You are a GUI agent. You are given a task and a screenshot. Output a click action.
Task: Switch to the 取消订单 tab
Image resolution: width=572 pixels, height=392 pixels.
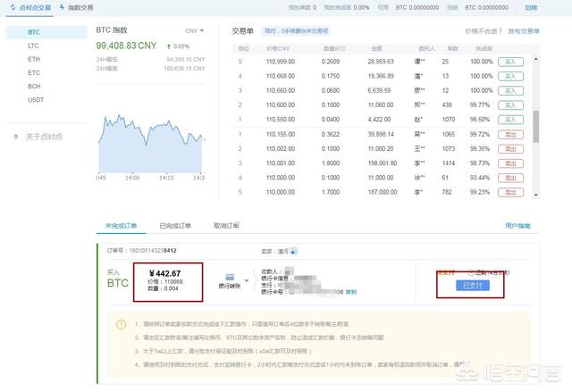(227, 226)
